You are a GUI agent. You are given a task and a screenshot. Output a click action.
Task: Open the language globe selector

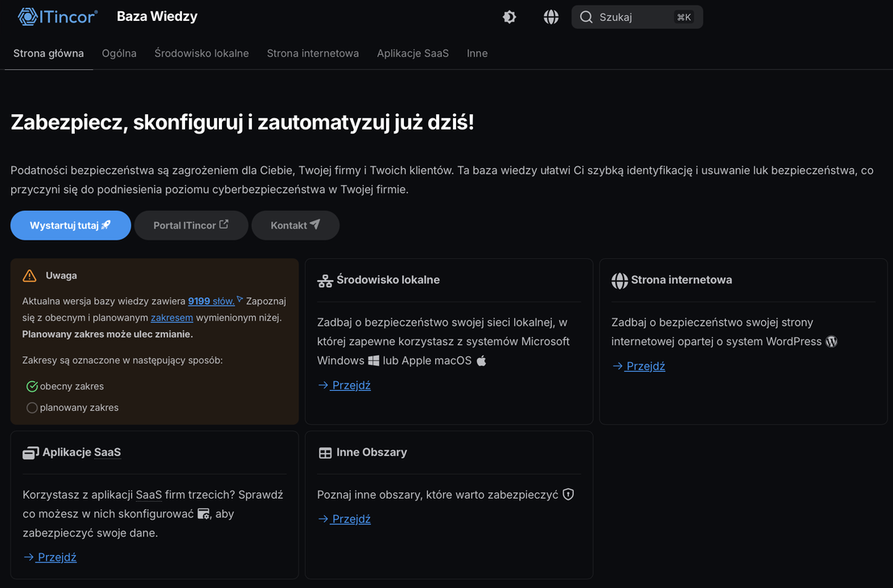[551, 17]
